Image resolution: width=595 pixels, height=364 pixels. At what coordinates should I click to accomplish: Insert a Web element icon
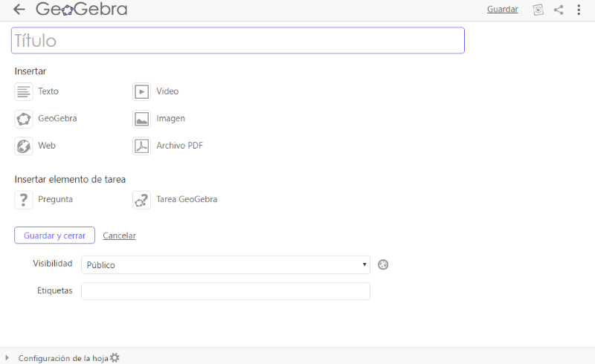point(24,146)
